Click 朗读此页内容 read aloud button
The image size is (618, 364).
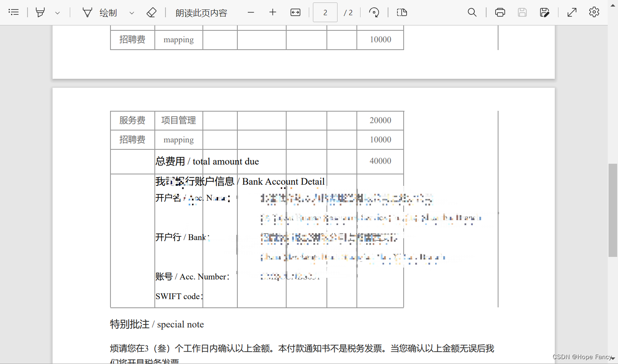(201, 13)
